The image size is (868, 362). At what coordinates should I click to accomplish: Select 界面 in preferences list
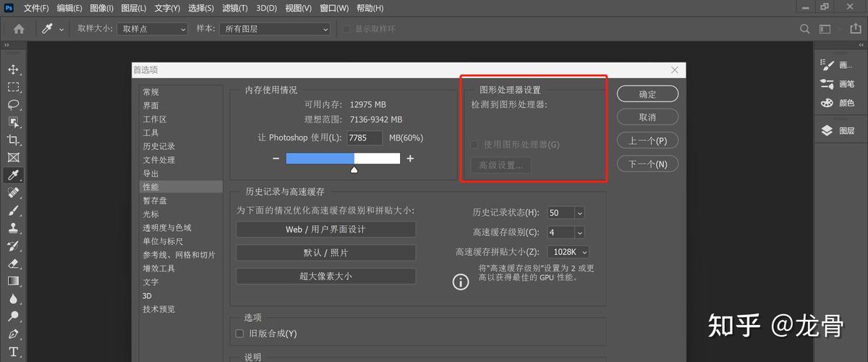coord(181,106)
